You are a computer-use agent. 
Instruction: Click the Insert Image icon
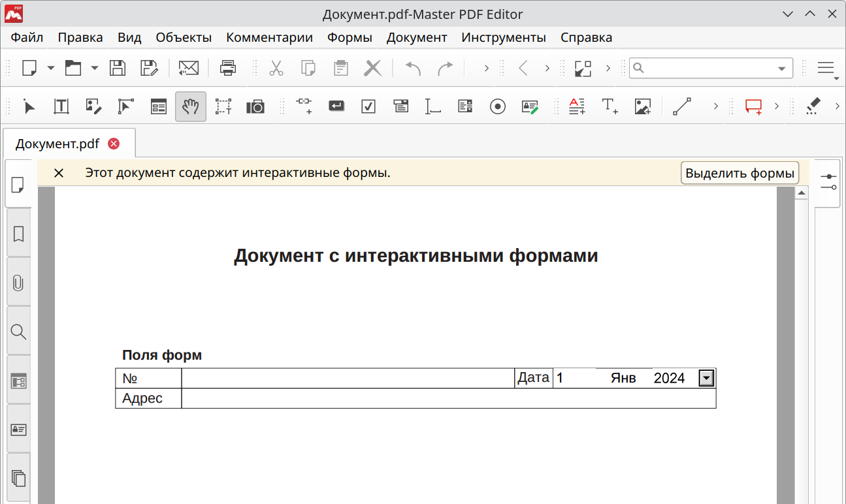643,106
